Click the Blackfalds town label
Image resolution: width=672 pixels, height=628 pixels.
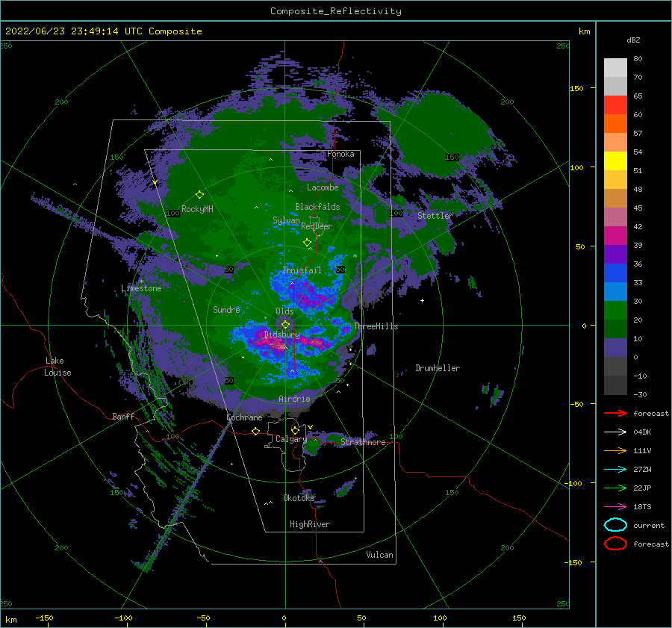(x=317, y=207)
